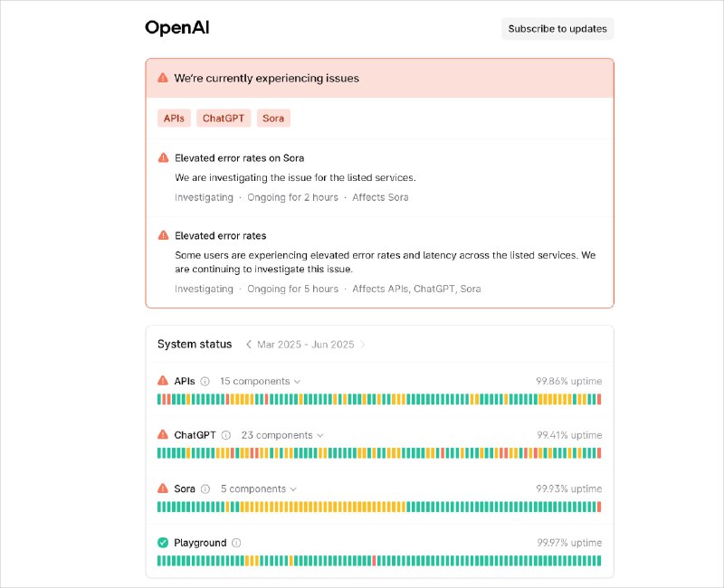
Task: Click the Subscribe to updates button
Action: [x=557, y=28]
